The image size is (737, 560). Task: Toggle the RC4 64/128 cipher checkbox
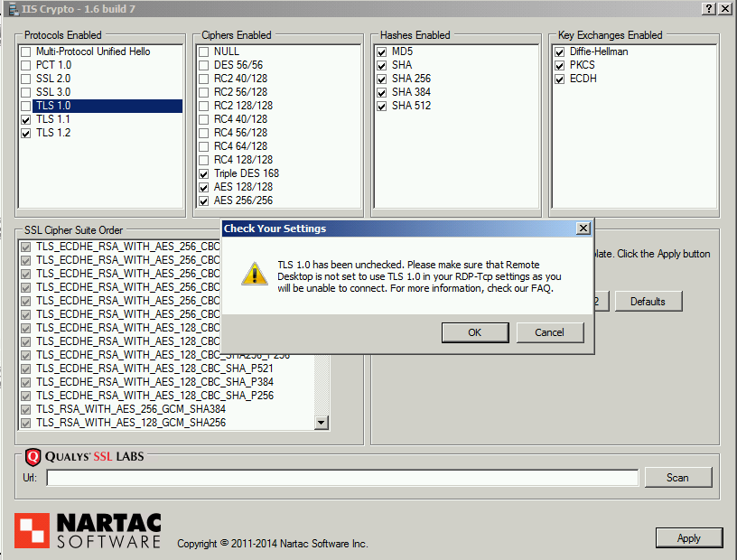(x=203, y=146)
